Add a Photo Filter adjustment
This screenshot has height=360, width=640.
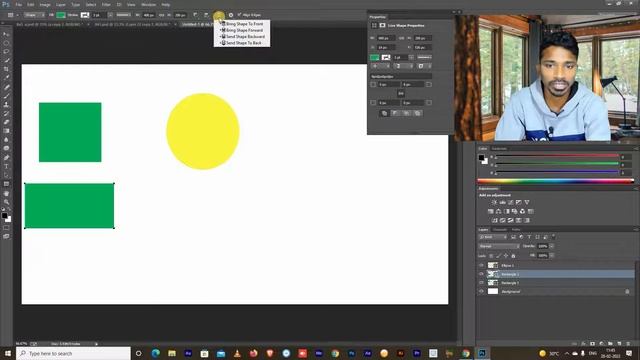514,211
